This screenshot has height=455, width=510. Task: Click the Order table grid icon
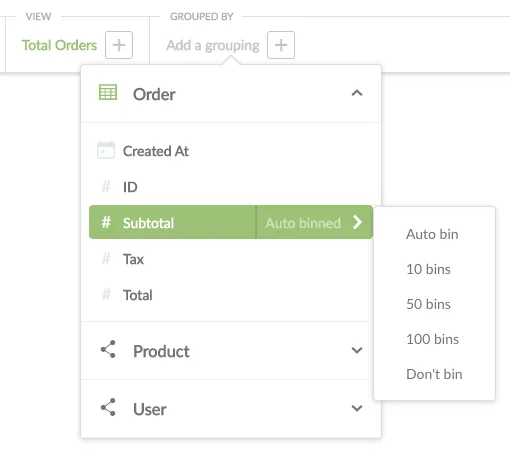108,92
